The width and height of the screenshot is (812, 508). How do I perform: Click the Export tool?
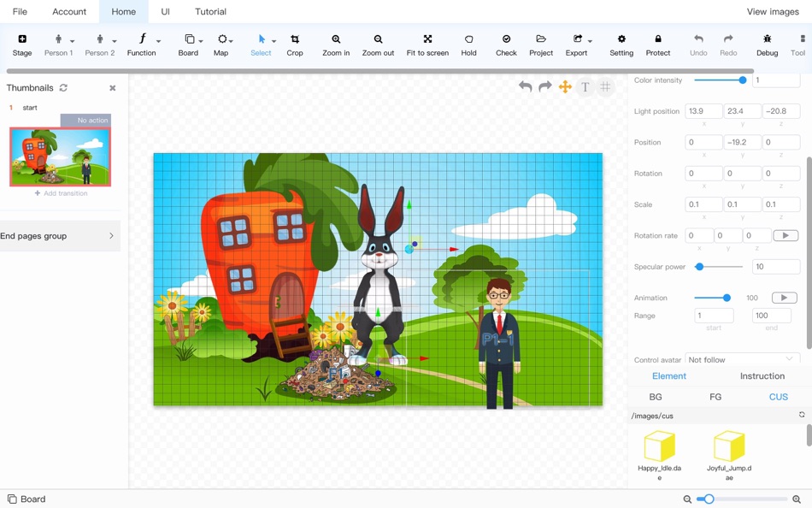click(576, 45)
